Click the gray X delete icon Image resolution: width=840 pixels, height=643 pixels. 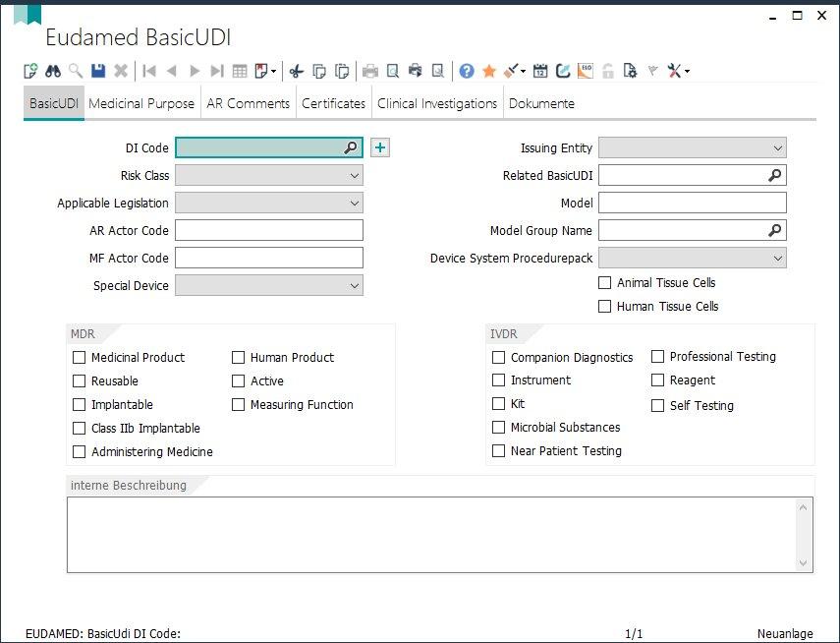[x=121, y=71]
